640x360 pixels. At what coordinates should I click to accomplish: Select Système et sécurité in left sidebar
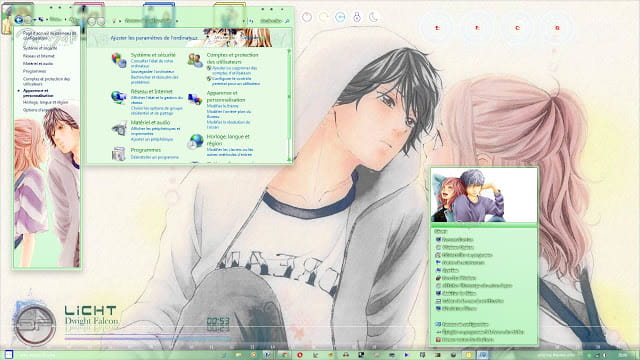coord(40,48)
